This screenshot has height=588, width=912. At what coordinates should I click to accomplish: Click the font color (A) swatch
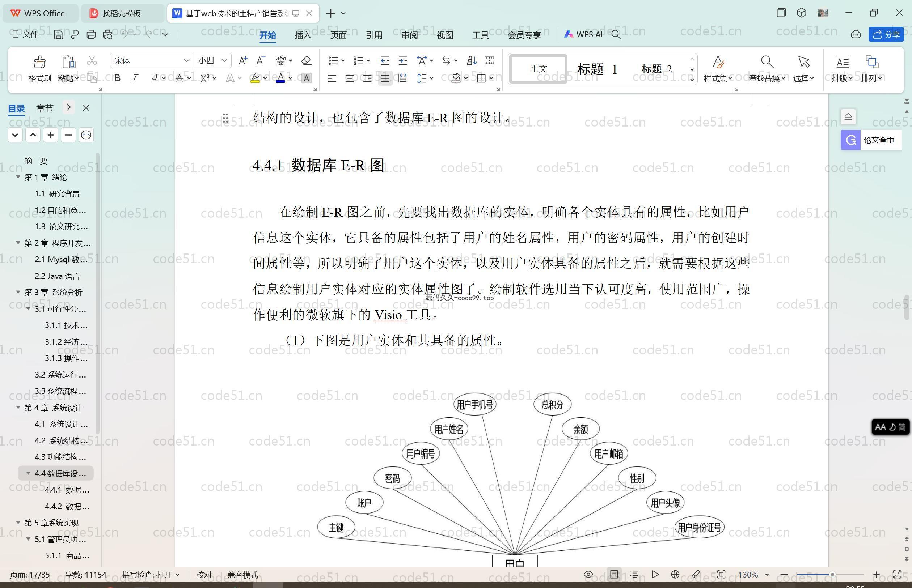coord(280,78)
